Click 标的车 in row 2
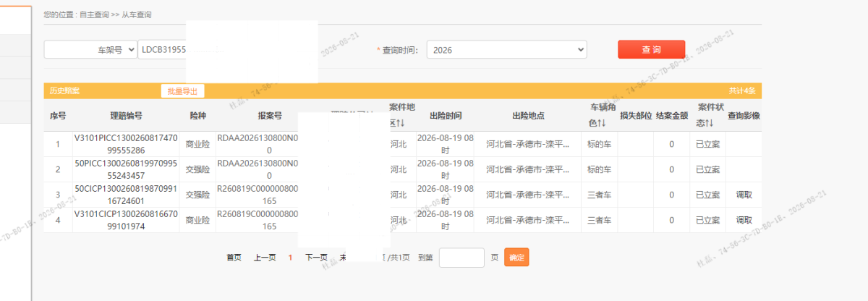This screenshot has height=301, width=868. click(x=599, y=169)
